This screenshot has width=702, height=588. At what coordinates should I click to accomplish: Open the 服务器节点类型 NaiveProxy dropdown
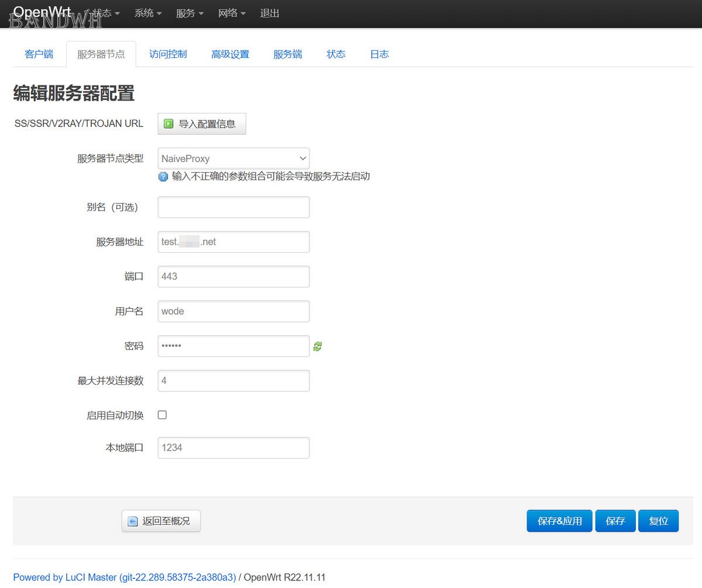(233, 159)
